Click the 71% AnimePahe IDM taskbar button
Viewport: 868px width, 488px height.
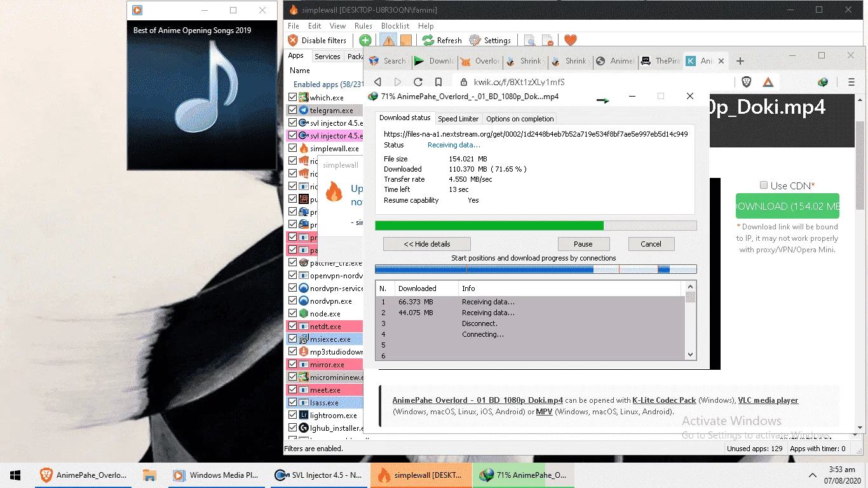(524, 475)
